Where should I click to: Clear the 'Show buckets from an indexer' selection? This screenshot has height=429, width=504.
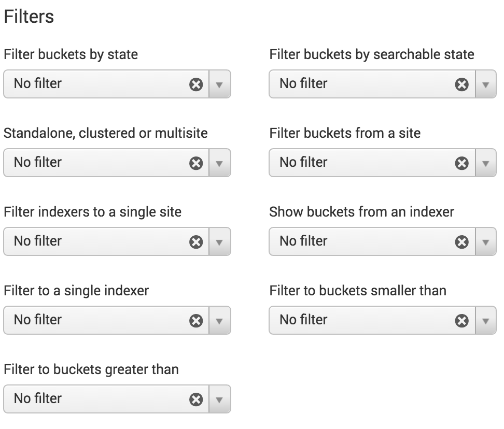click(x=461, y=242)
